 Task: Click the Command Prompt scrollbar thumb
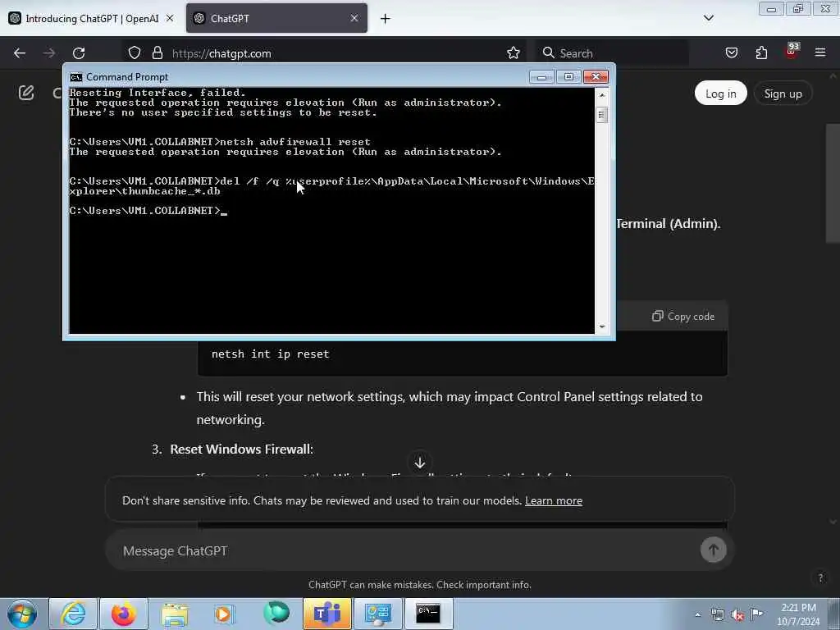602,115
